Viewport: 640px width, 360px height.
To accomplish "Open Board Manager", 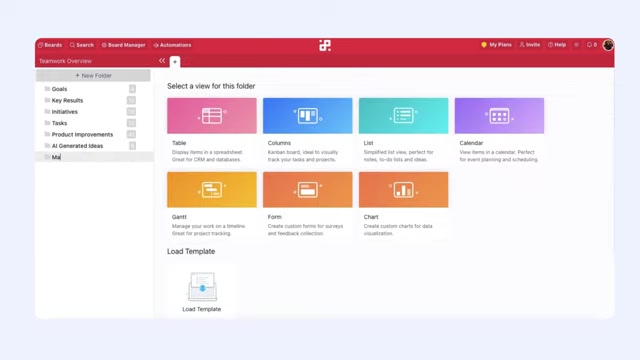I will [x=123, y=45].
